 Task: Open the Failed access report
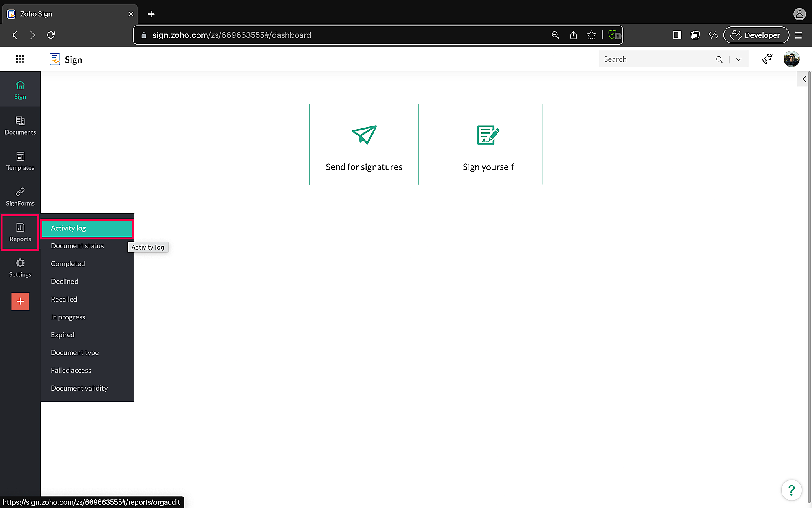71,370
